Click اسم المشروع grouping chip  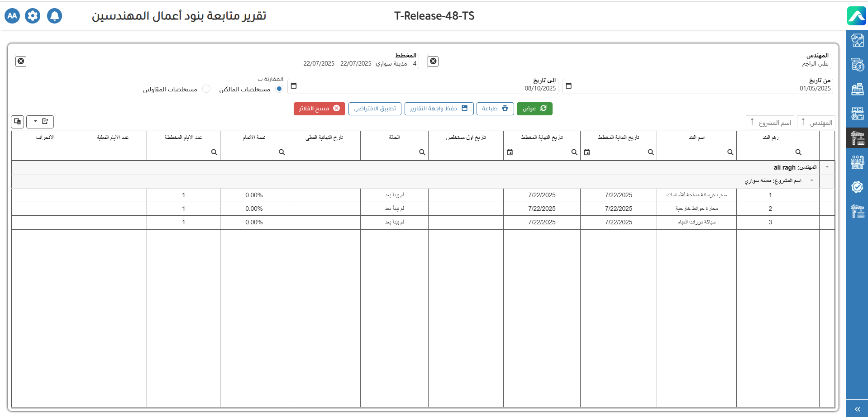pos(770,123)
